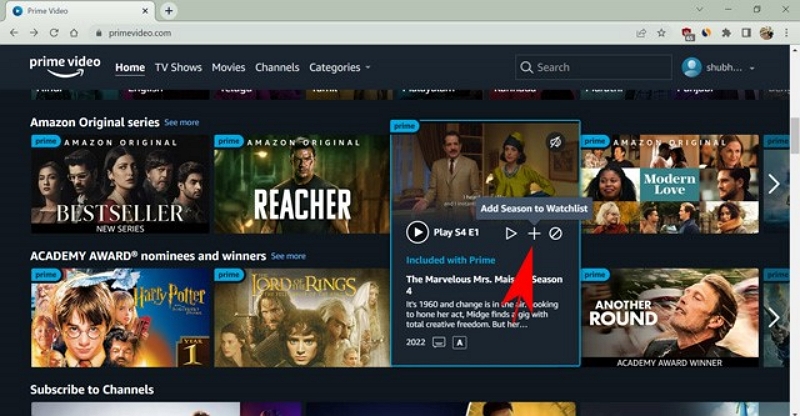Screen dimensions: 800x416
Task: Click the site lock icon
Action: (x=99, y=33)
